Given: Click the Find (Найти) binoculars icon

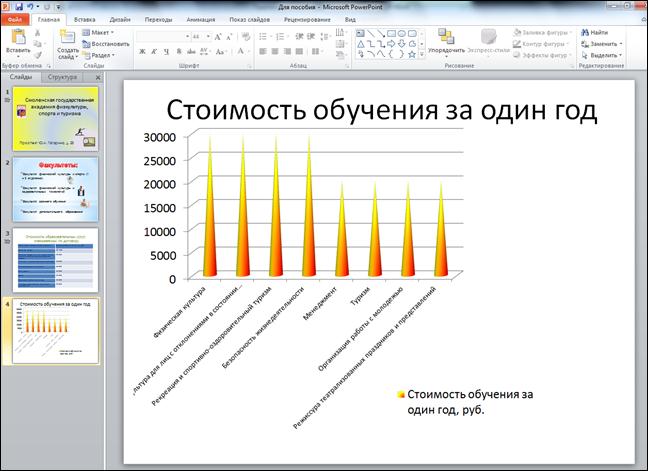Looking at the screenshot, I should [x=583, y=32].
